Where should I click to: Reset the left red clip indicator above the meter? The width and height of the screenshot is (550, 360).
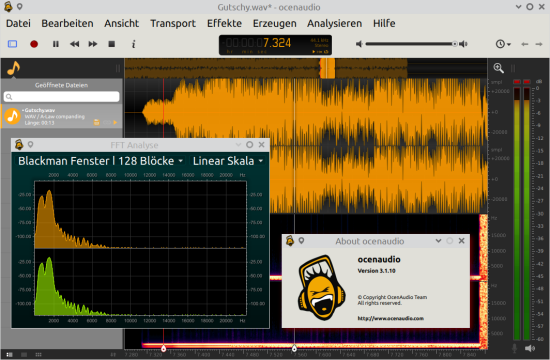(517, 82)
